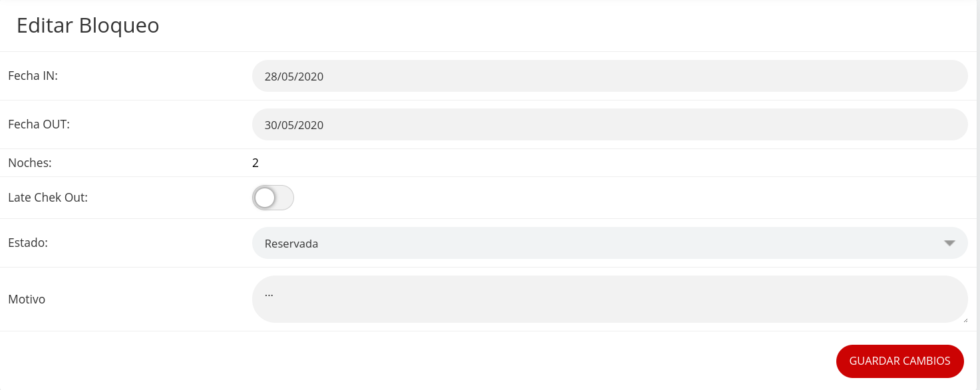The width and height of the screenshot is (980, 390).
Task: Click the ellipsis text inside Motivo box
Action: coord(269,293)
